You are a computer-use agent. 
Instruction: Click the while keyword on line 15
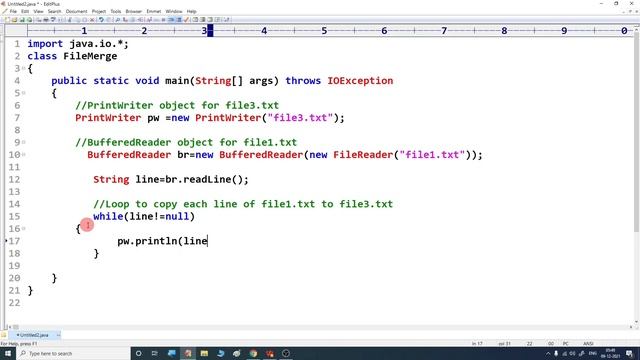(x=108, y=216)
